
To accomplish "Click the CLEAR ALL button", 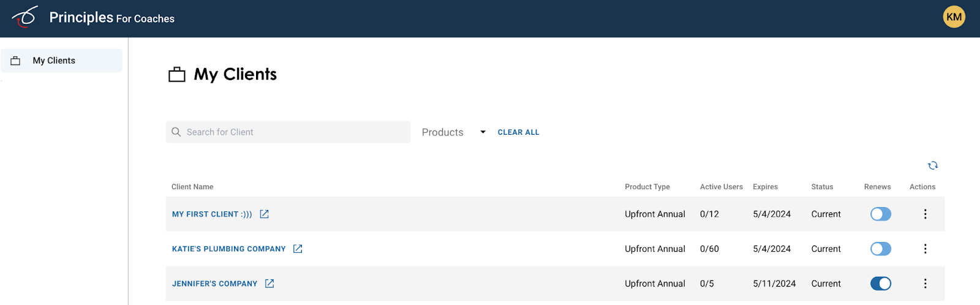I will coord(518,132).
